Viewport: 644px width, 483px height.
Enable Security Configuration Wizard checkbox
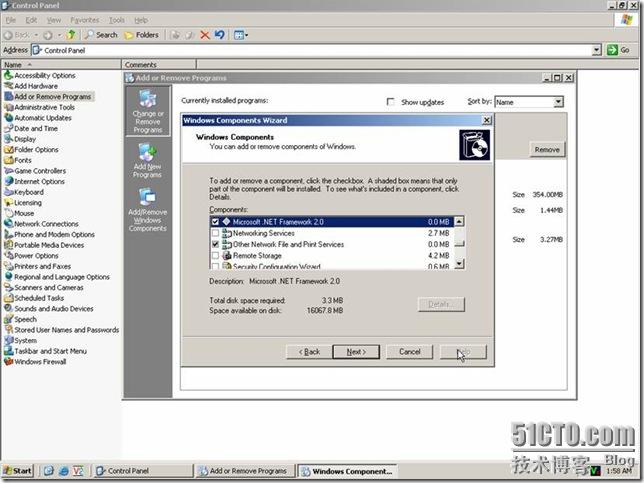tap(215, 266)
